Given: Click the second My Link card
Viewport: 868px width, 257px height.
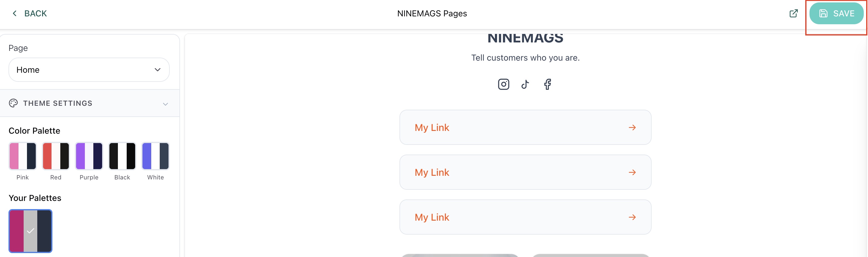Looking at the screenshot, I should pos(525,172).
